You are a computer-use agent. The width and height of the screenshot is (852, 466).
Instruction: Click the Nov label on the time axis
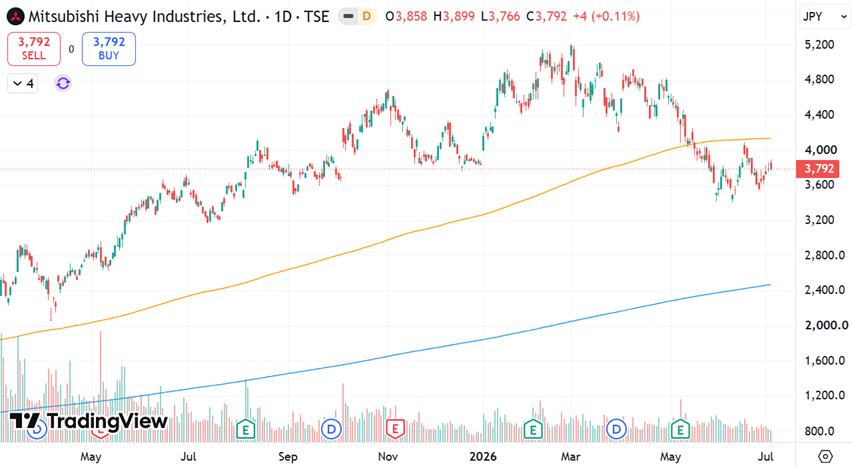(387, 457)
